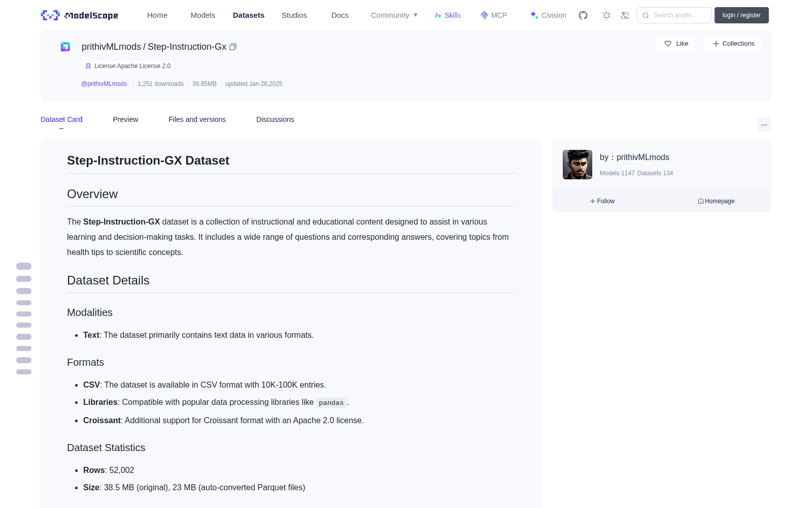Click the prithivMLmods profile photo thumbnail
Image resolution: width=812 pixels, height=508 pixels.
pos(578,165)
